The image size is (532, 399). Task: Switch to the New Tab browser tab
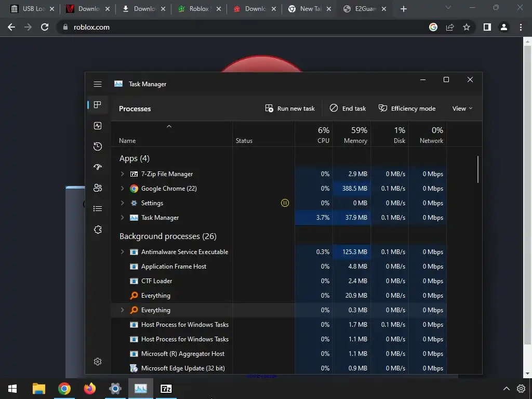tap(310, 9)
